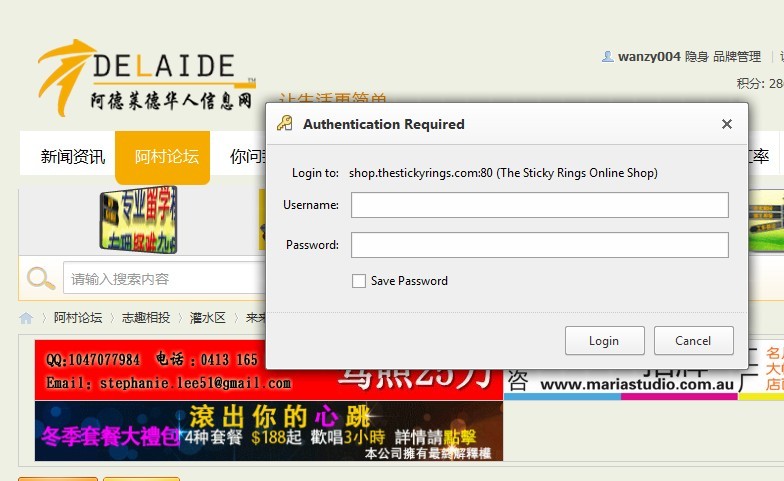Open the 新闻资讯 tab
The image size is (784, 481).
click(72, 157)
